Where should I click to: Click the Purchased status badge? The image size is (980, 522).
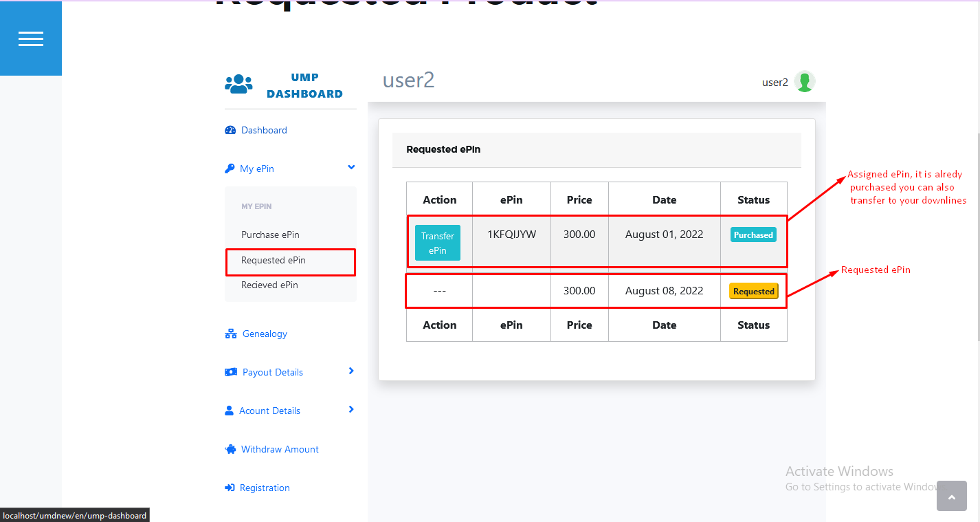pyautogui.click(x=753, y=235)
